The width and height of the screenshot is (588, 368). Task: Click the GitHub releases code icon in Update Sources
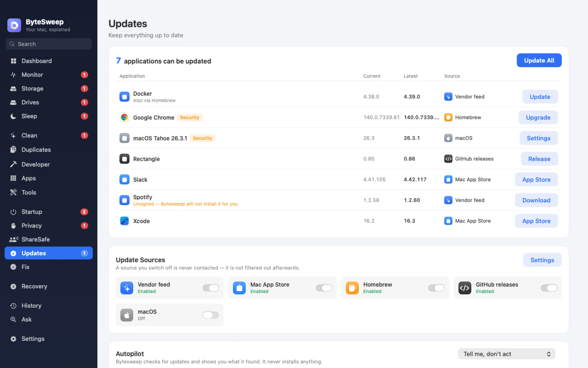pyautogui.click(x=465, y=288)
